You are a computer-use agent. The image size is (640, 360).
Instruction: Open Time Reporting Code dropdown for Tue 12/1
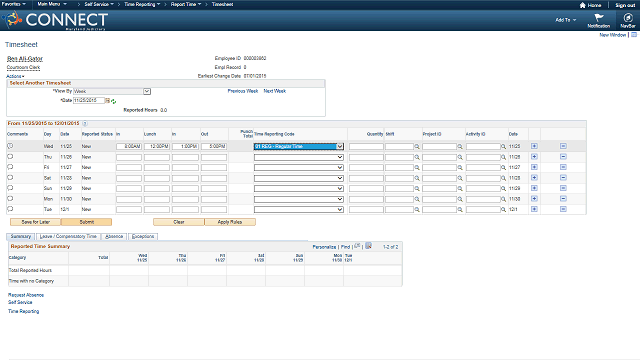(x=299, y=209)
